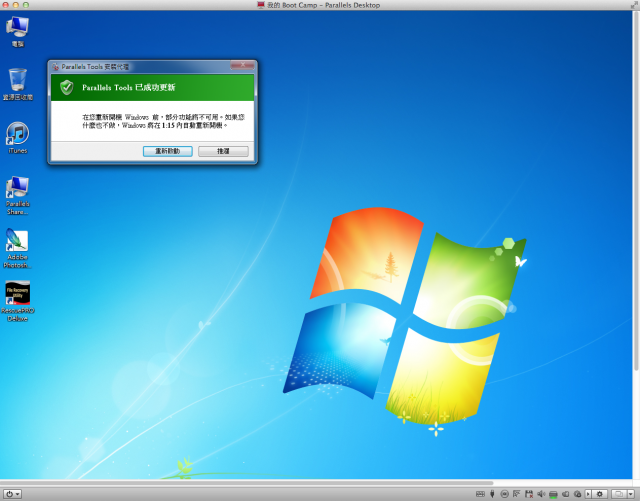Click the lock/security icon in status bar
This screenshot has width=640, height=501.
coord(578,494)
